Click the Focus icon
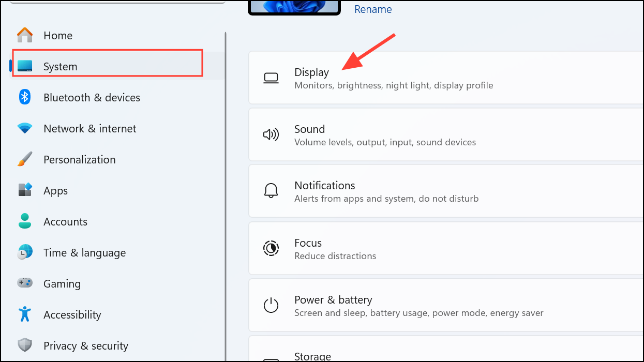The width and height of the screenshot is (644, 362). (x=271, y=248)
